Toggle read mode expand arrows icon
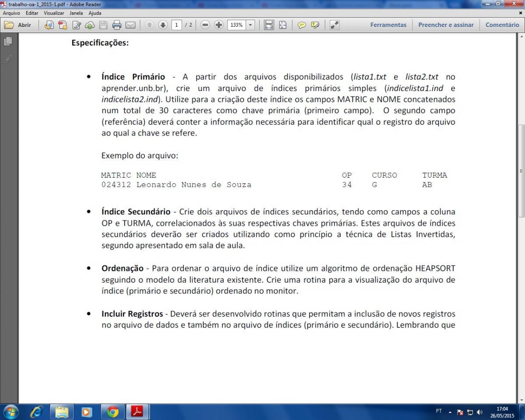 [335, 25]
